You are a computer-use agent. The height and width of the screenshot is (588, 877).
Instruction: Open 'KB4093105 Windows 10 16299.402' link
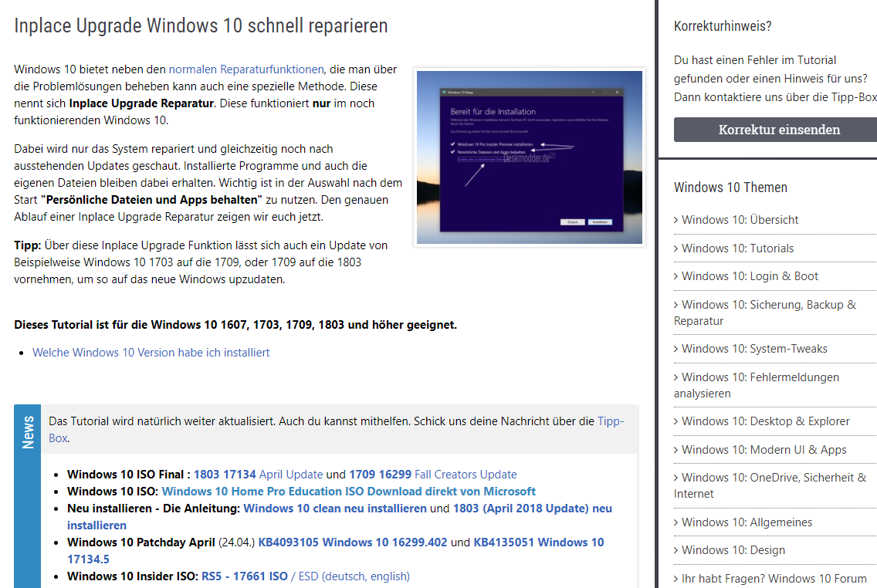[x=352, y=542]
